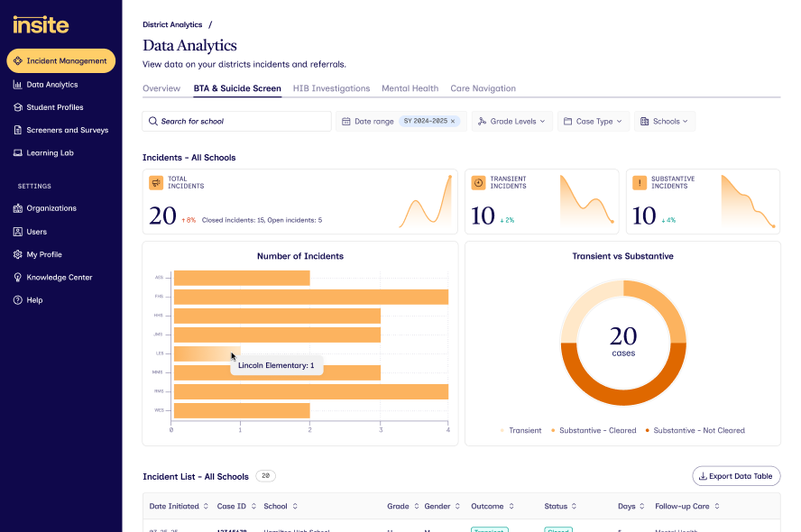Click District Analytics breadcrumb link
The height and width of the screenshot is (532, 801).
tap(172, 24)
